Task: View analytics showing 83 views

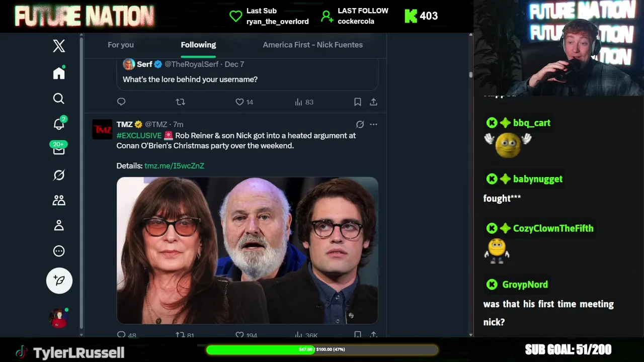Action: (304, 102)
